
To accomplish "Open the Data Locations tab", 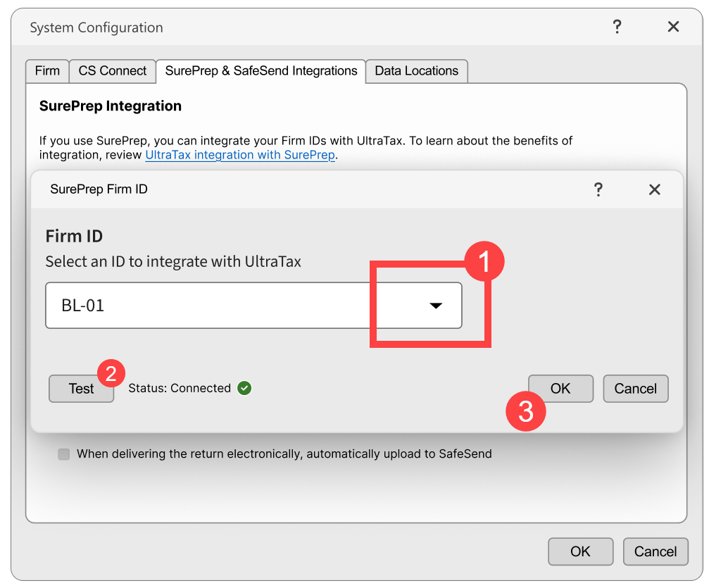I will [x=416, y=70].
